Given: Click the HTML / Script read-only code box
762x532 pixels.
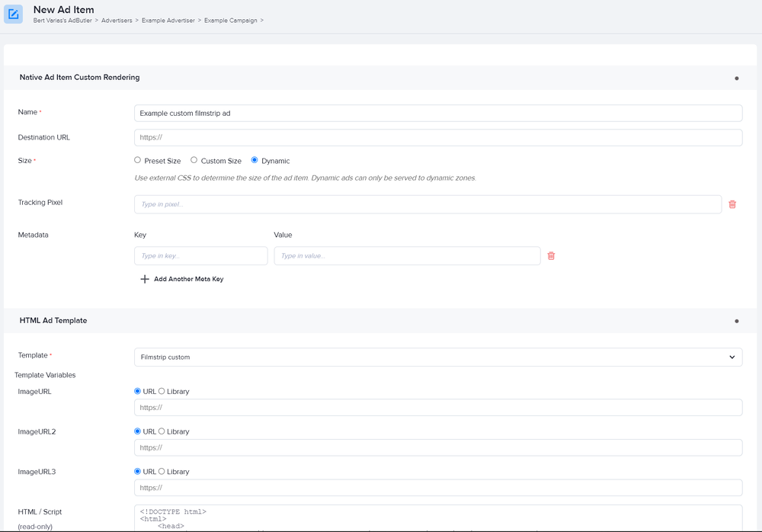Looking at the screenshot, I should coord(438,518).
